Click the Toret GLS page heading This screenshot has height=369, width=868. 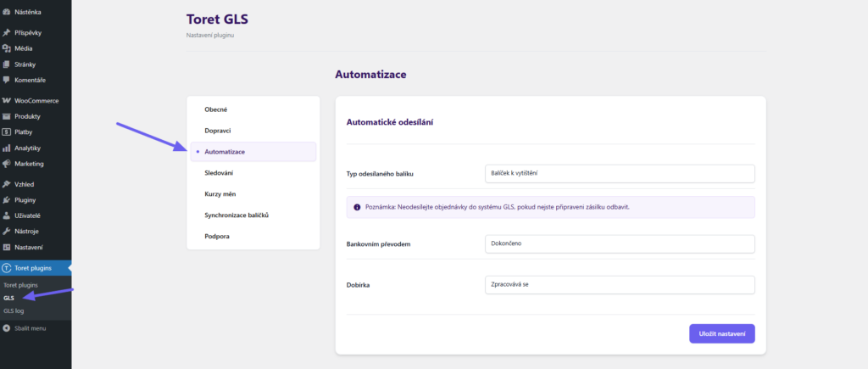pos(218,20)
